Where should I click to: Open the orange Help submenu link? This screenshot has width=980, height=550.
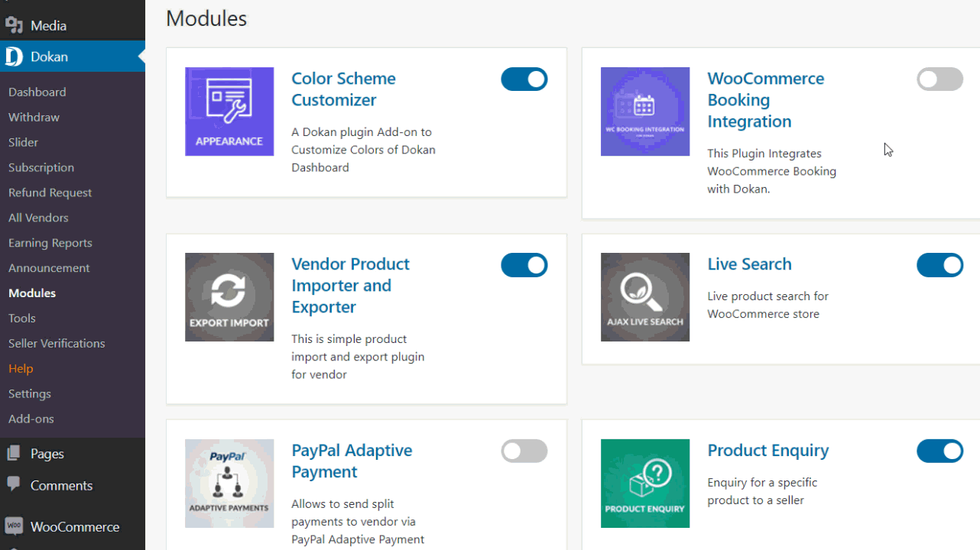(21, 368)
